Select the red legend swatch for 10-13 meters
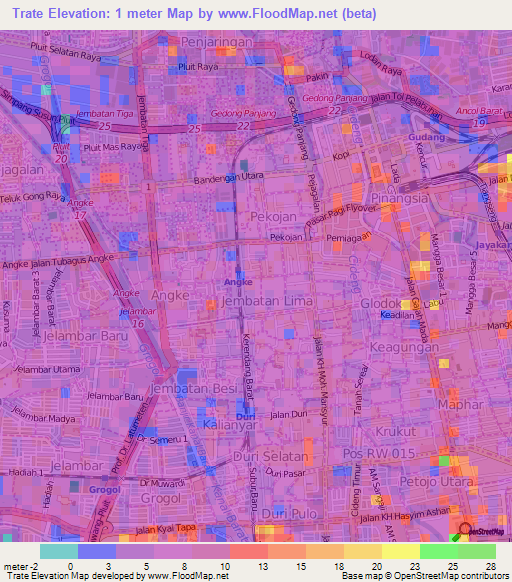This screenshot has width=512, height=582. click(x=249, y=551)
